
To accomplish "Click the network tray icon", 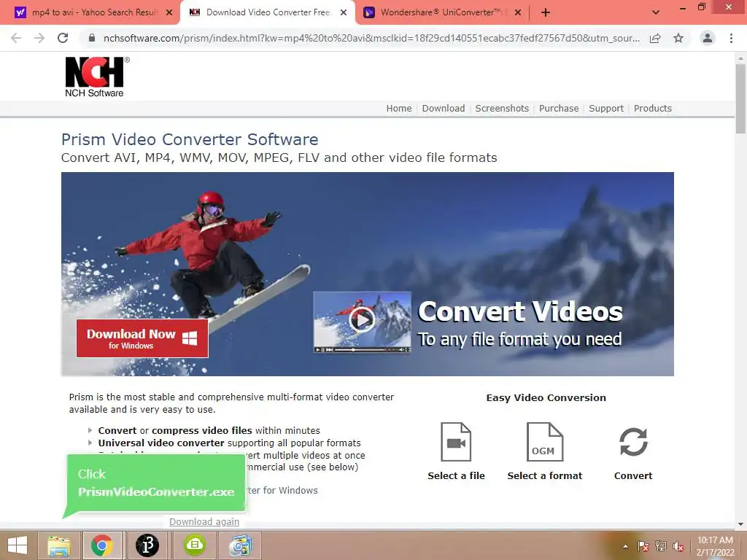I will [x=661, y=546].
